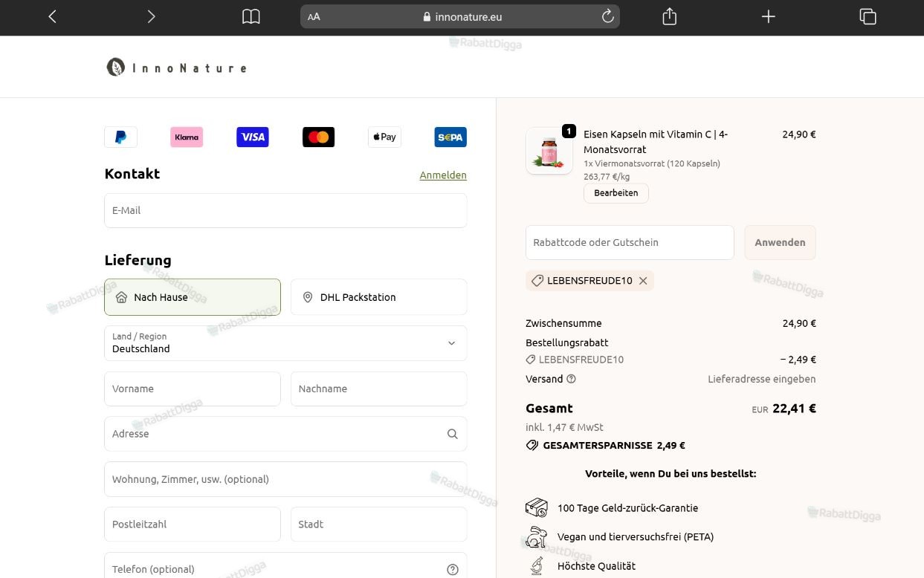Click the Anmelden link
This screenshot has height=578, width=924.
443,175
